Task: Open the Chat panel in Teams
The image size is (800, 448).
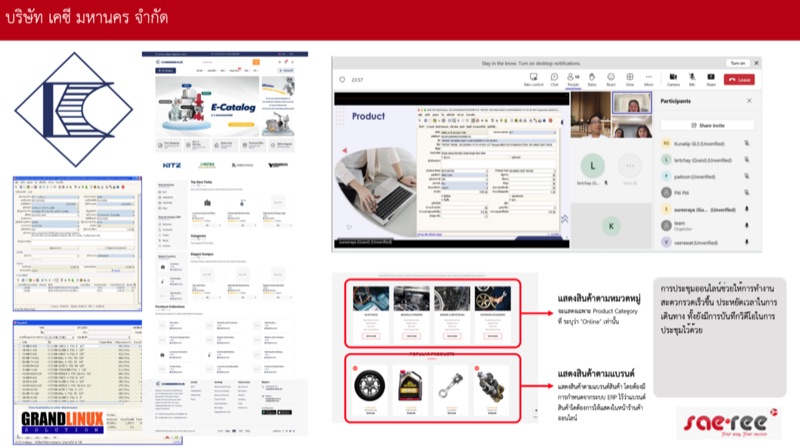Action: click(554, 79)
